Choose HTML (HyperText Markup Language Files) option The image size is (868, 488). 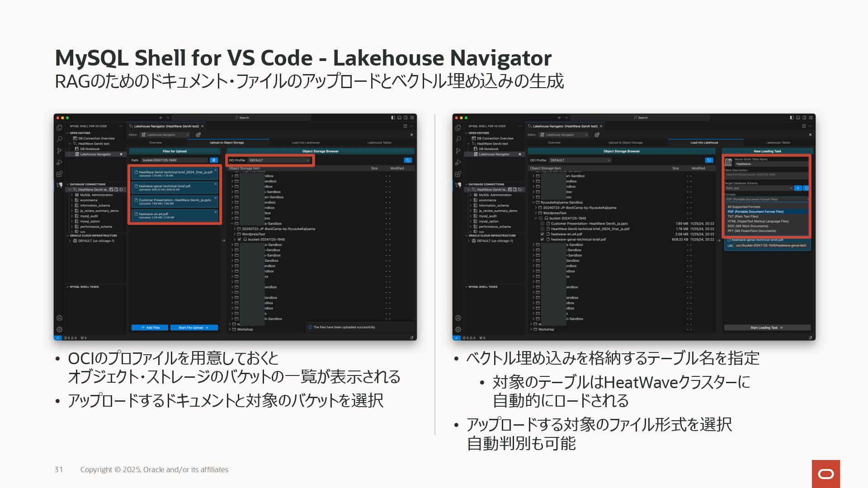767,221
